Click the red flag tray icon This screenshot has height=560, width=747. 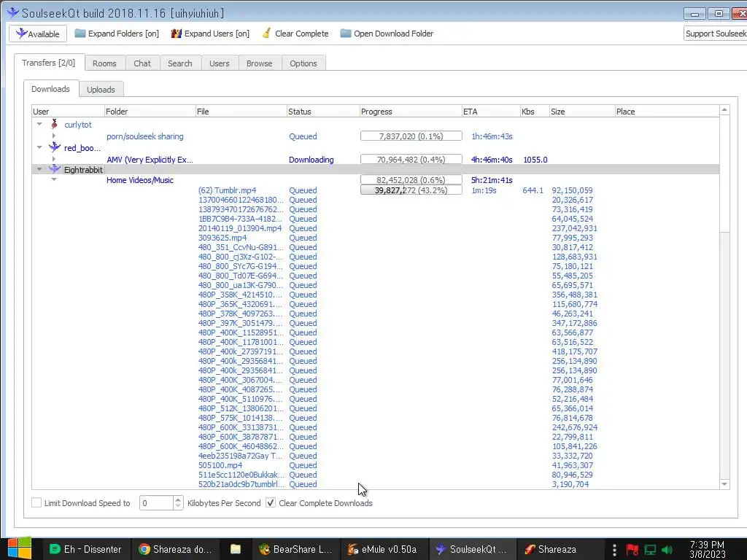[632, 550]
